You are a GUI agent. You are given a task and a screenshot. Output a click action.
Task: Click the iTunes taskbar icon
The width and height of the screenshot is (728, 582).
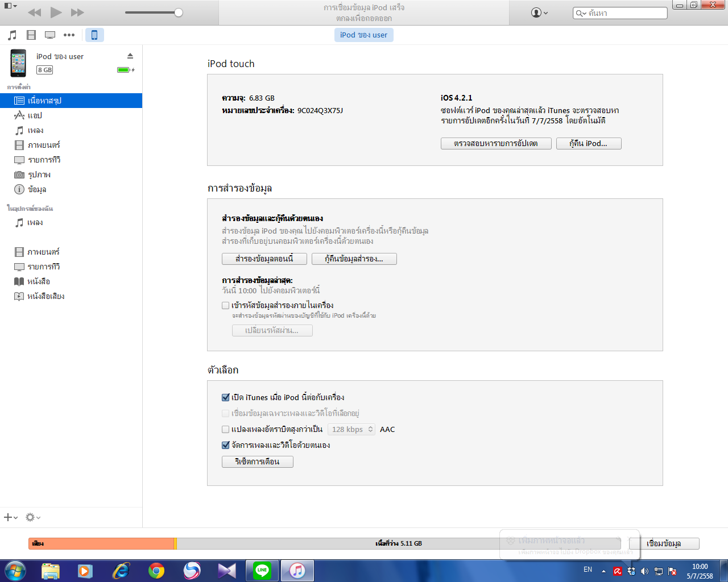pyautogui.click(x=297, y=571)
